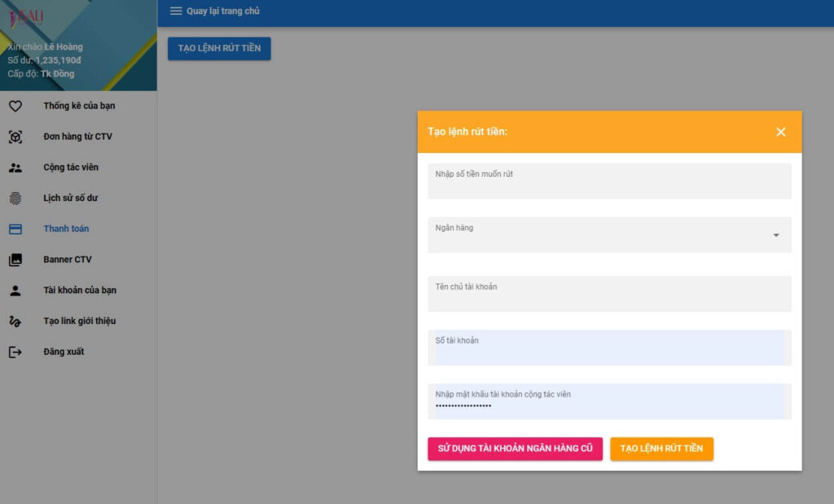The image size is (834, 504).
Task: Click the hamburger menu icon in top bar
Action: point(176,11)
